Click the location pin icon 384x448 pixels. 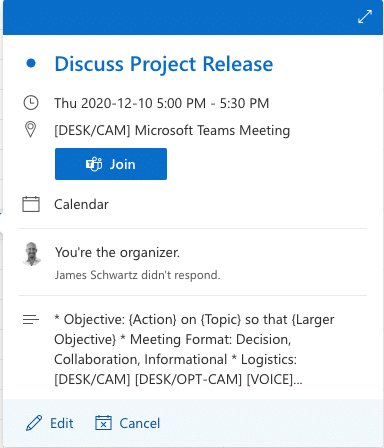[x=31, y=130]
